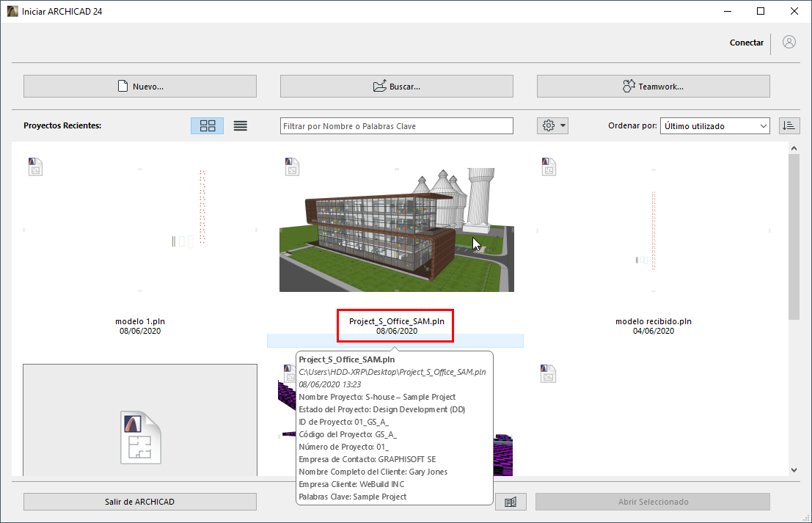Switch to list view of recent projects
The image size is (812, 523).
coord(241,126)
